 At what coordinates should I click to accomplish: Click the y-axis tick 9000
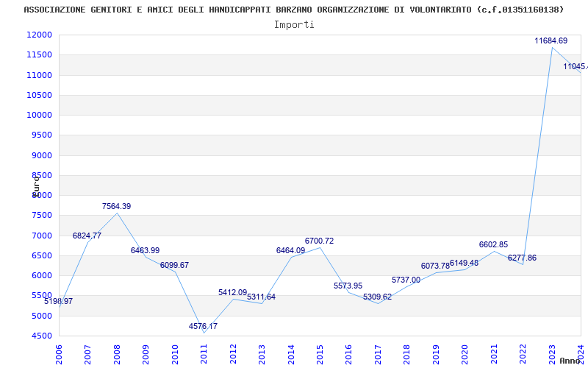tap(42, 155)
